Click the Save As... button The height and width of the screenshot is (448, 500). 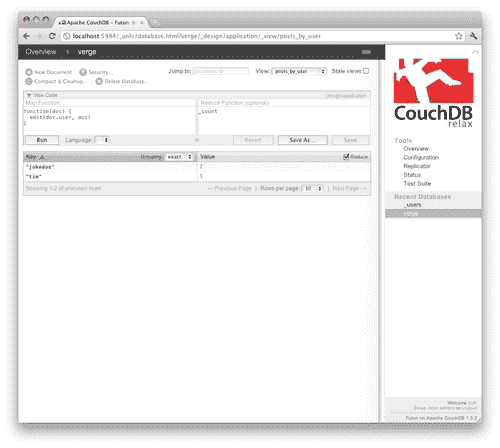click(303, 140)
